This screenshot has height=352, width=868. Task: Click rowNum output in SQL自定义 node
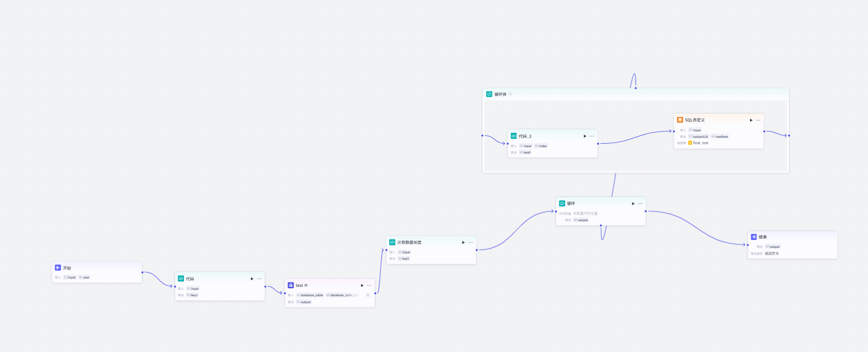point(720,137)
